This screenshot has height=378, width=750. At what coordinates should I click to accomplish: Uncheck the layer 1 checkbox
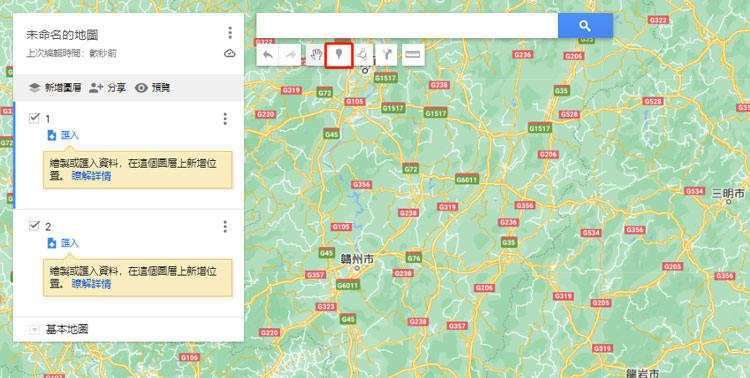click(x=34, y=118)
